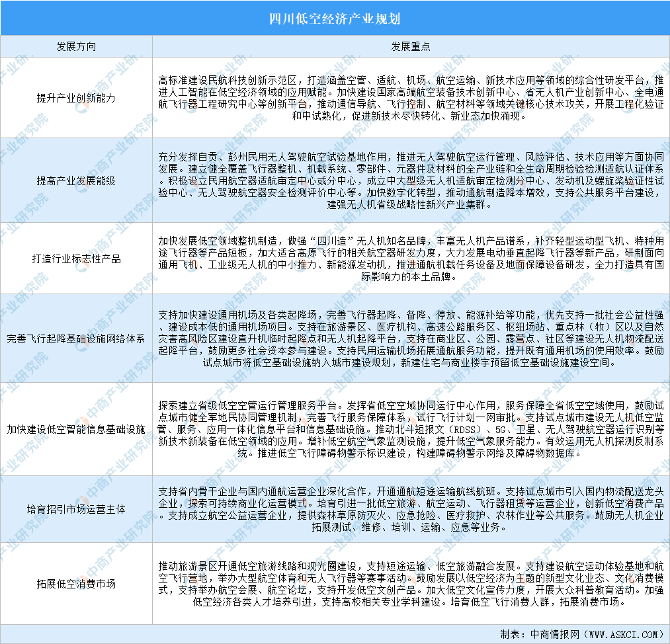Click the paragraph starting 推动旅游景区开通低空旅游

[411, 584]
